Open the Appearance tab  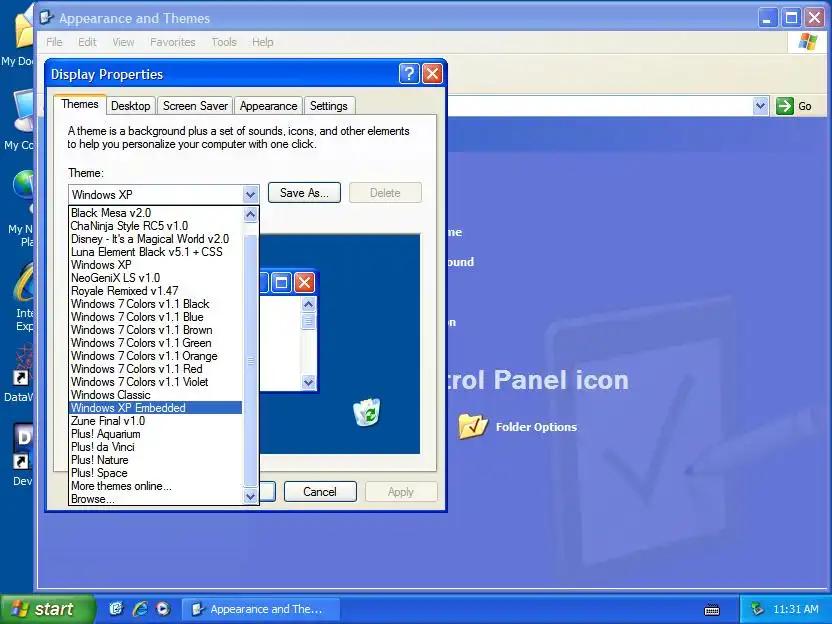tap(268, 106)
